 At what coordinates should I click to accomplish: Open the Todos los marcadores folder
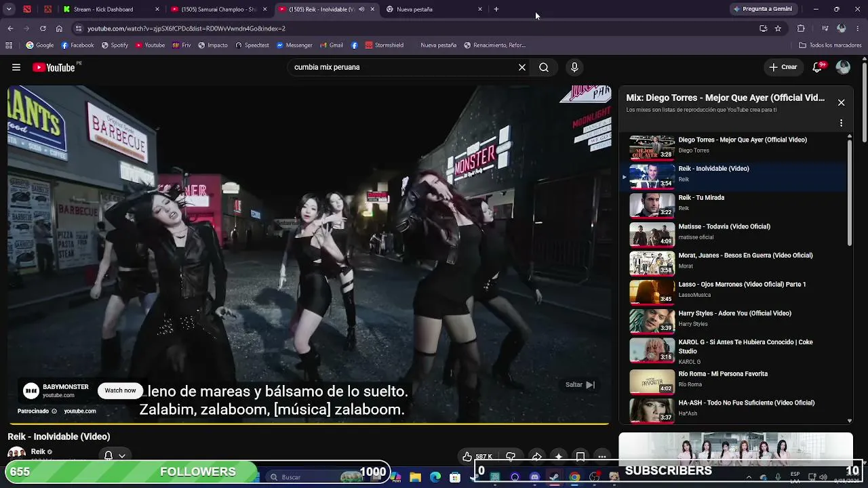point(830,45)
